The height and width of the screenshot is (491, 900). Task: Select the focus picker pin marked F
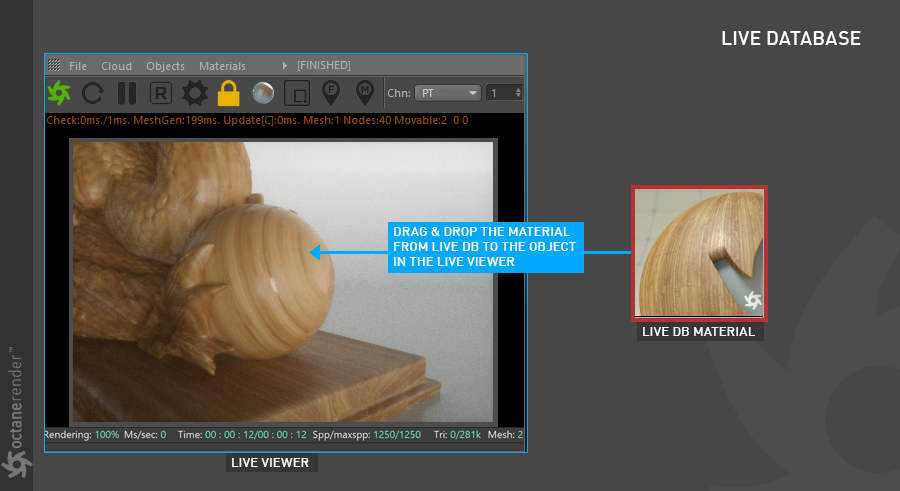[331, 92]
